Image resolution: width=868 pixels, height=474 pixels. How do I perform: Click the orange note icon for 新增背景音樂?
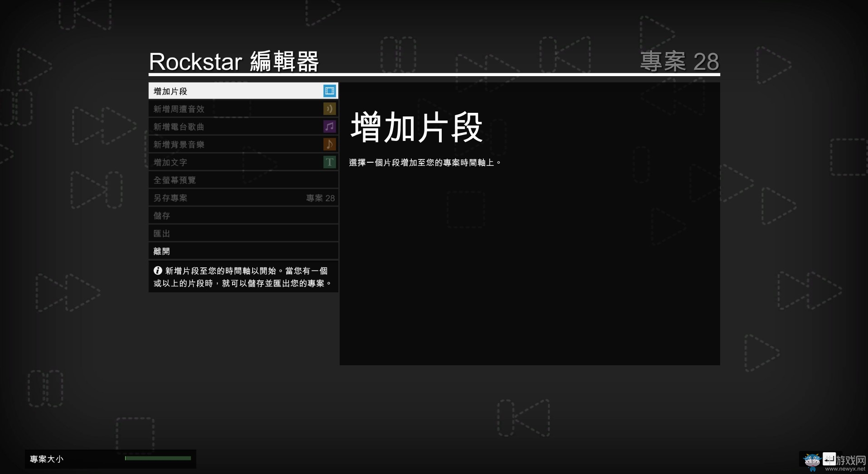coord(330,144)
